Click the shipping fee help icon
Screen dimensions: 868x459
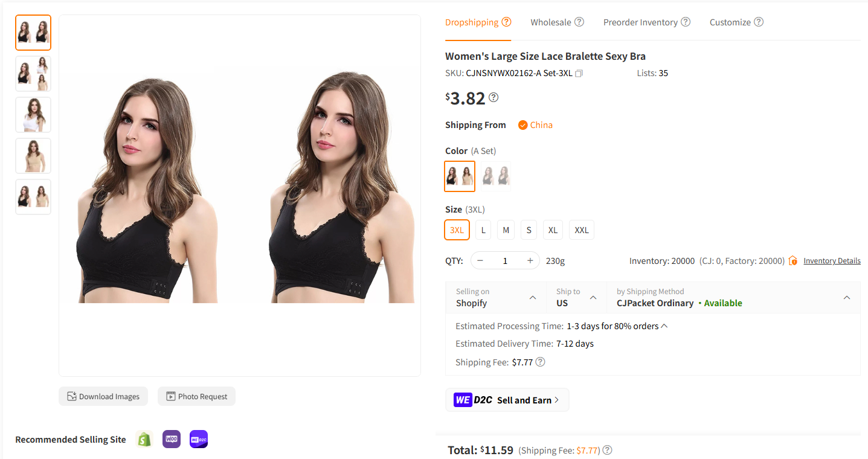click(540, 362)
